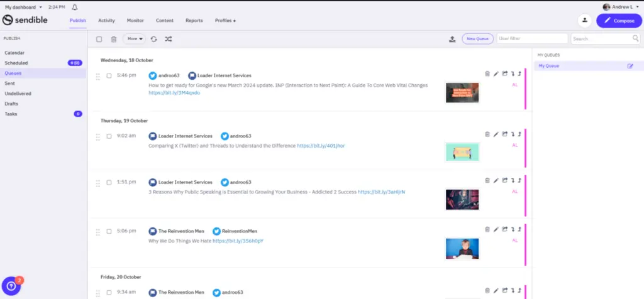This screenshot has width=644, height=299.
Task: Tick the select-all checkbox in toolbar
Action: click(x=99, y=39)
